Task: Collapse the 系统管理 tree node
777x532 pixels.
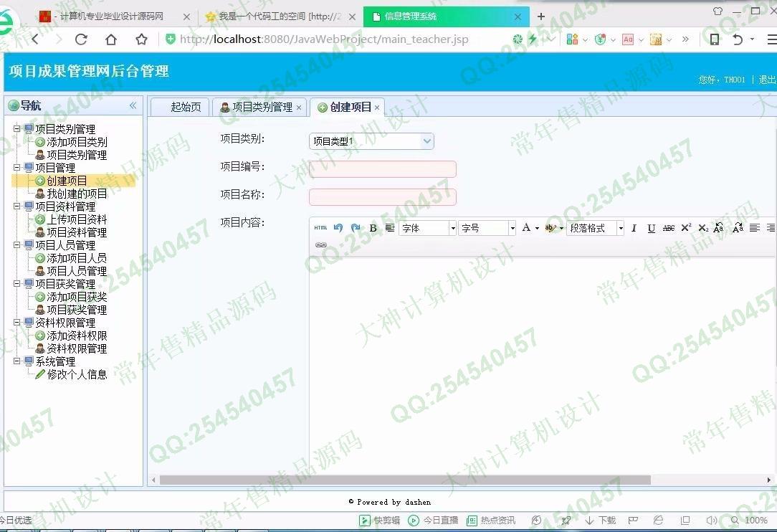Action: pyautogui.click(x=17, y=361)
